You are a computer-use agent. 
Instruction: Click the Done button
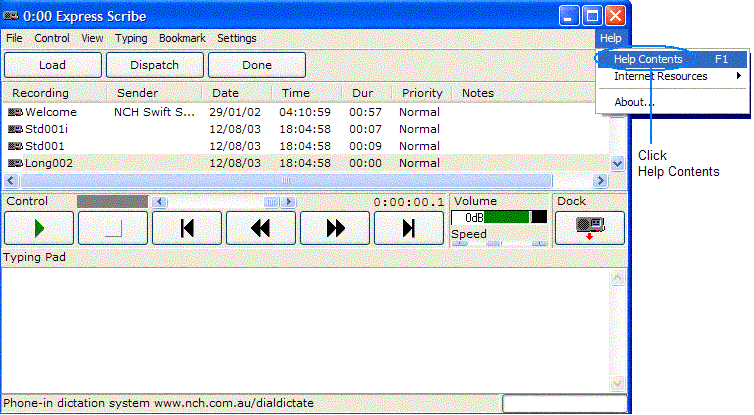257,65
